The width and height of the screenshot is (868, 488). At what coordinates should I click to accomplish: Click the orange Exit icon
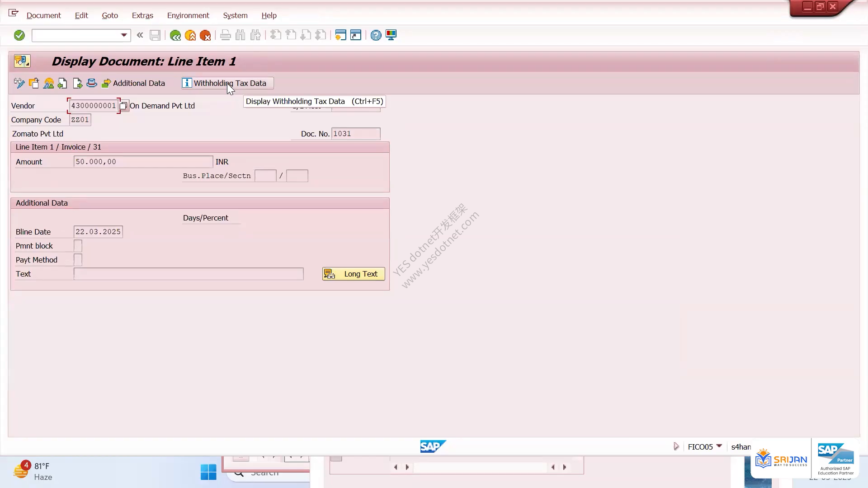click(x=190, y=35)
